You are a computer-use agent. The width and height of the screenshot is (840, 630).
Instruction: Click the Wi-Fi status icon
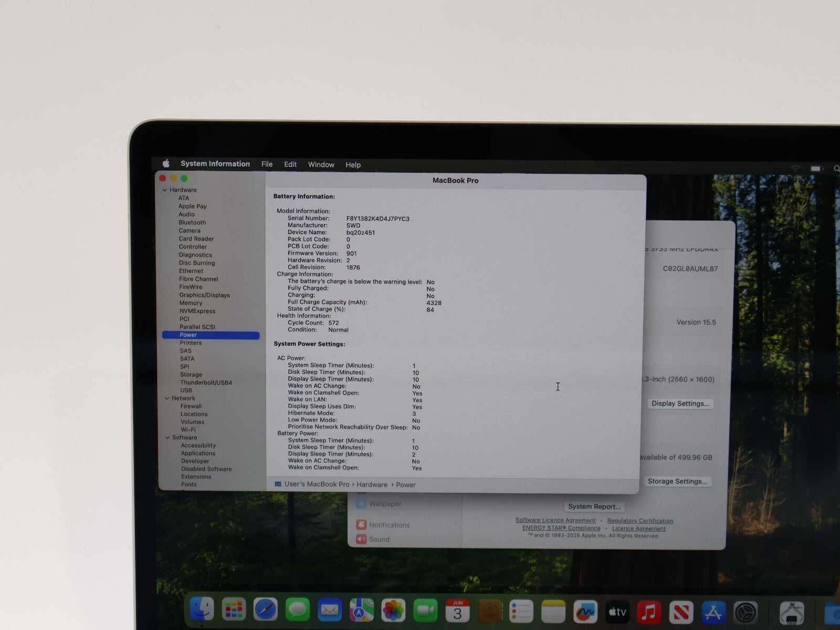[796, 168]
